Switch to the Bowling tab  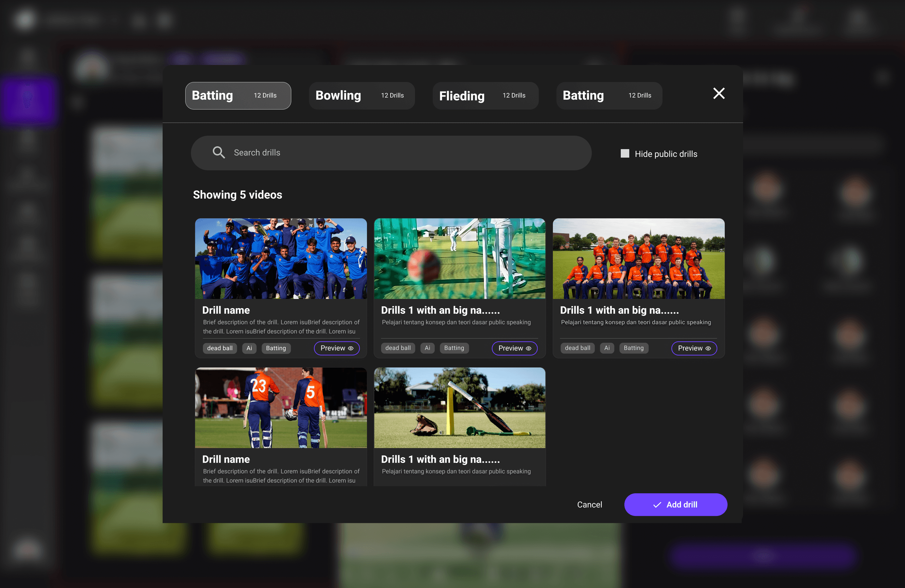pos(362,95)
